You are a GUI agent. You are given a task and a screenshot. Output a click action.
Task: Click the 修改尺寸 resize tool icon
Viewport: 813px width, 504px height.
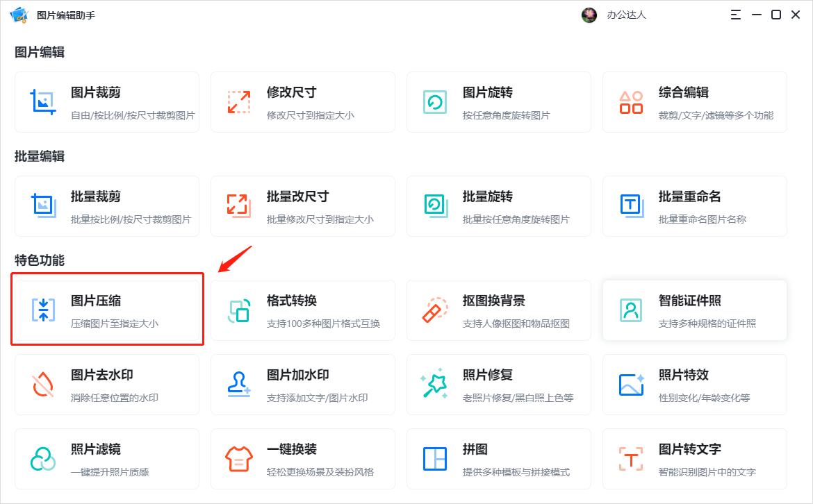[238, 101]
